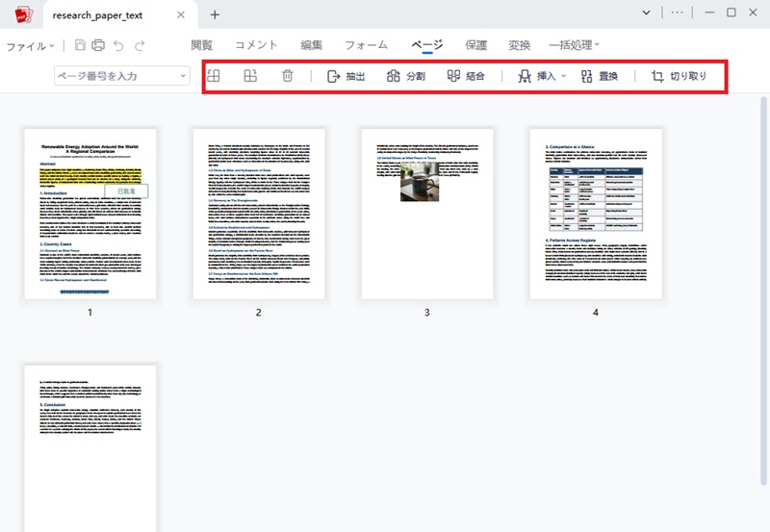Viewport: 770px width, 532px height.
Task: Click the trash delete page icon
Action: coord(287,76)
